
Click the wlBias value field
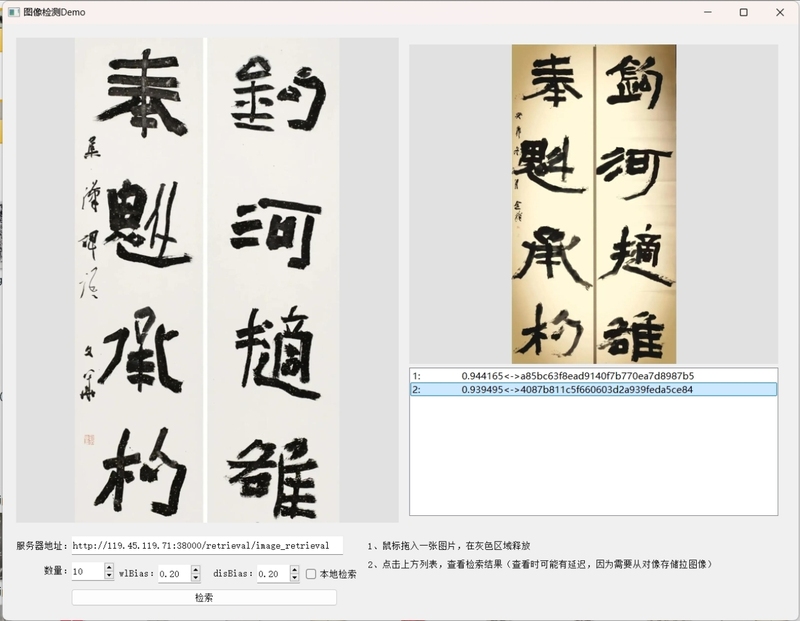(174, 574)
